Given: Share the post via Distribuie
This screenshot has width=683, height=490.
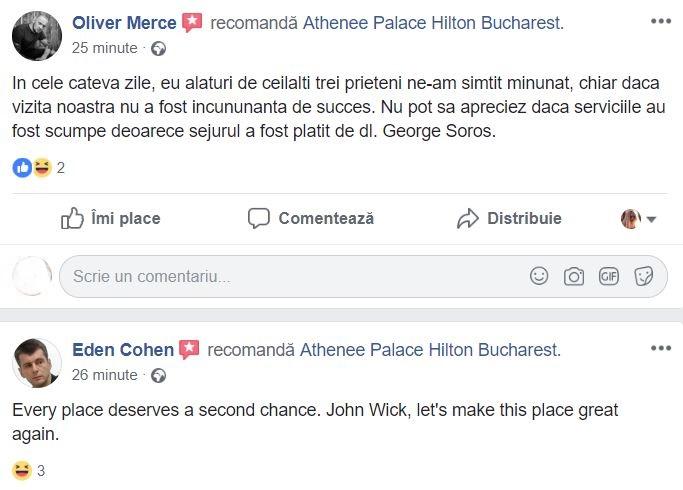Looking at the screenshot, I should [x=509, y=218].
